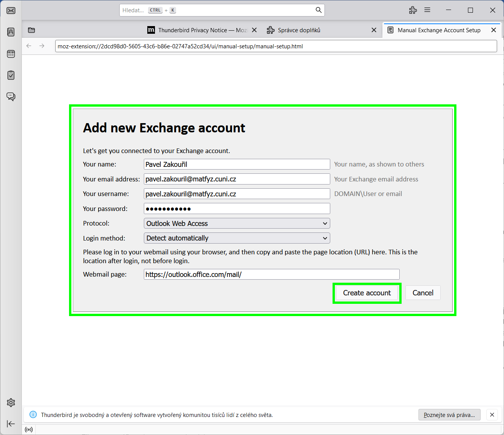
Task: Open the hamburger application menu
Action: (427, 10)
